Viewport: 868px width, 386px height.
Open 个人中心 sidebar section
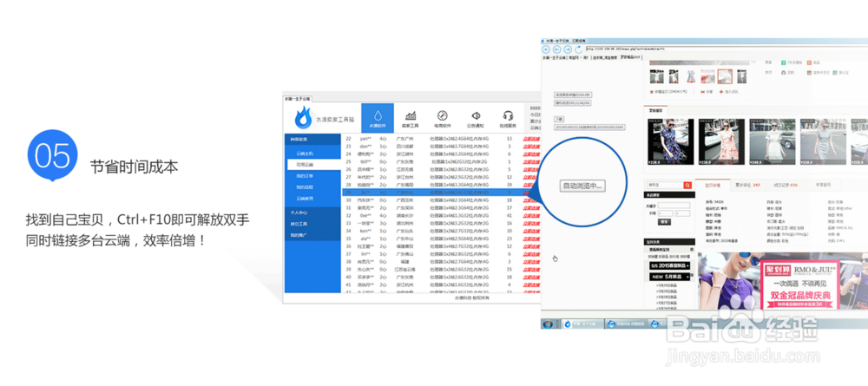[312, 213]
